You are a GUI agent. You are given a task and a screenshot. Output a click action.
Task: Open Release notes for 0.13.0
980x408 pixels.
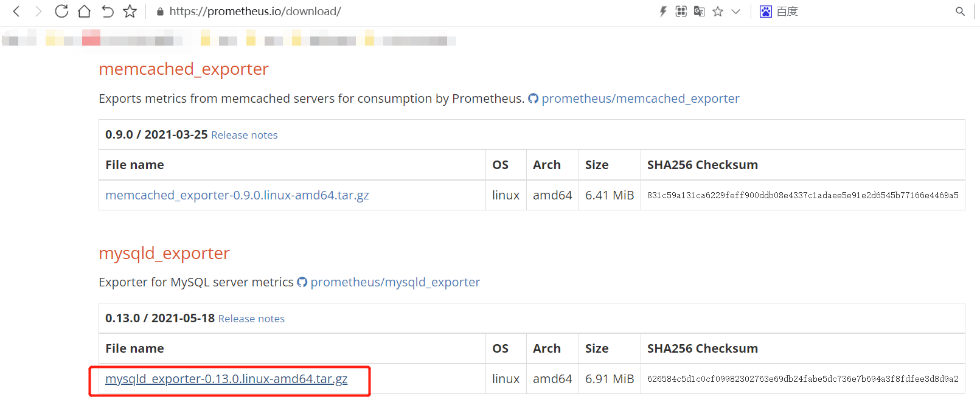pos(251,319)
